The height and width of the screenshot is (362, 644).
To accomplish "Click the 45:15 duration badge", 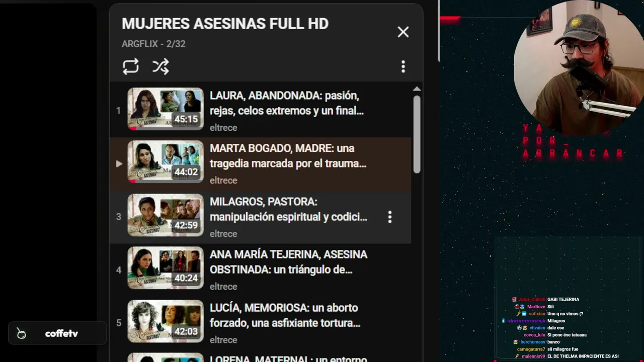I will pos(186,119).
